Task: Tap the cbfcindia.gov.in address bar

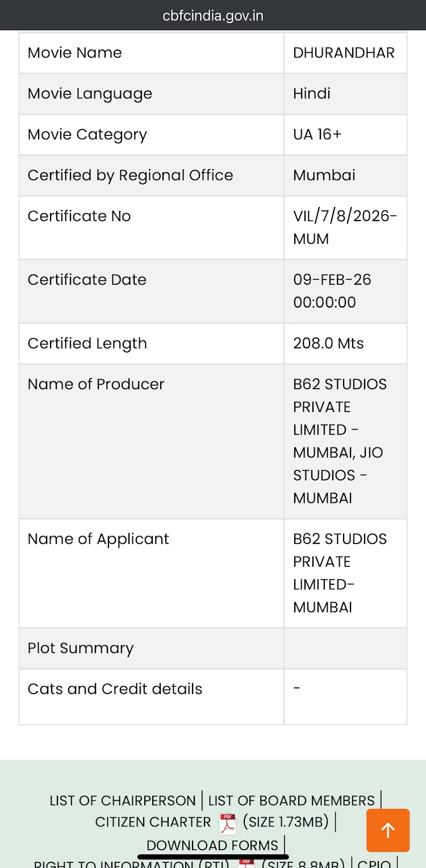Action: tap(213, 15)
